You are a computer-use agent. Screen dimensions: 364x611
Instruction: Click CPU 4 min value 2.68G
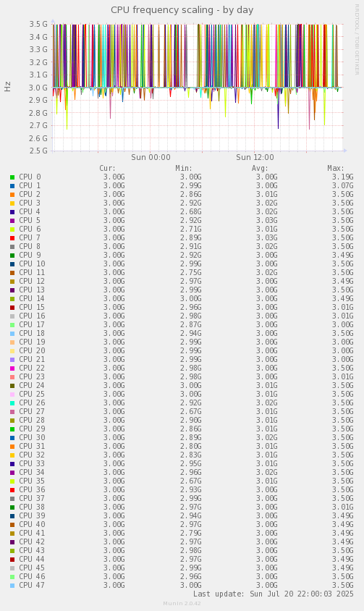tap(190, 212)
